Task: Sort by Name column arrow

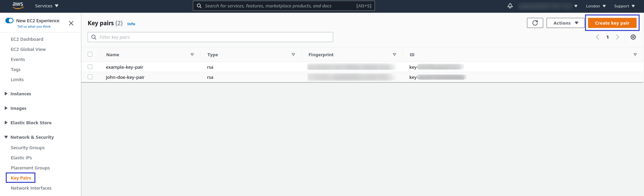Action: pos(192,55)
